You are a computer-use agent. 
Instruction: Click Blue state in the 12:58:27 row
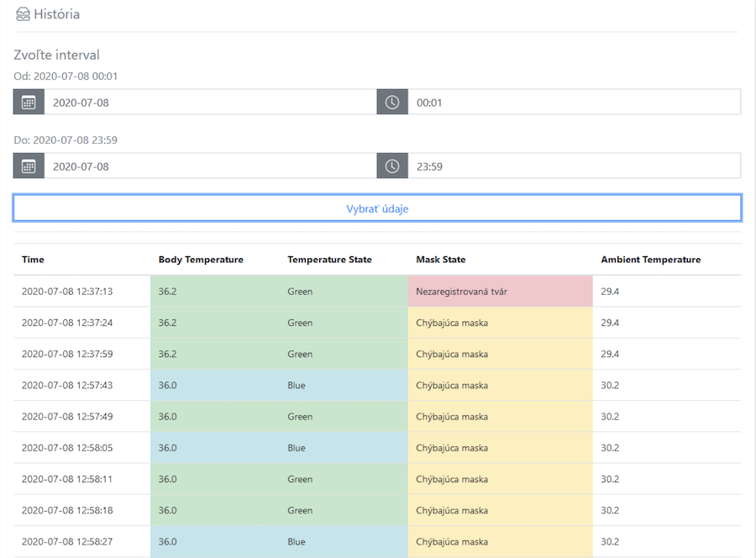pyautogui.click(x=296, y=541)
